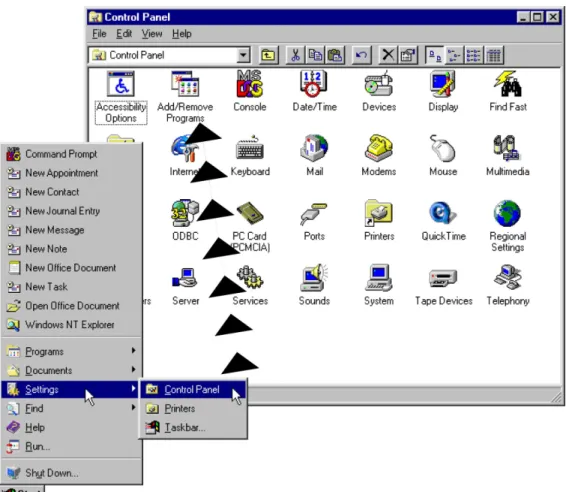
Task: Switch to Small Icons view
Action: point(454,55)
